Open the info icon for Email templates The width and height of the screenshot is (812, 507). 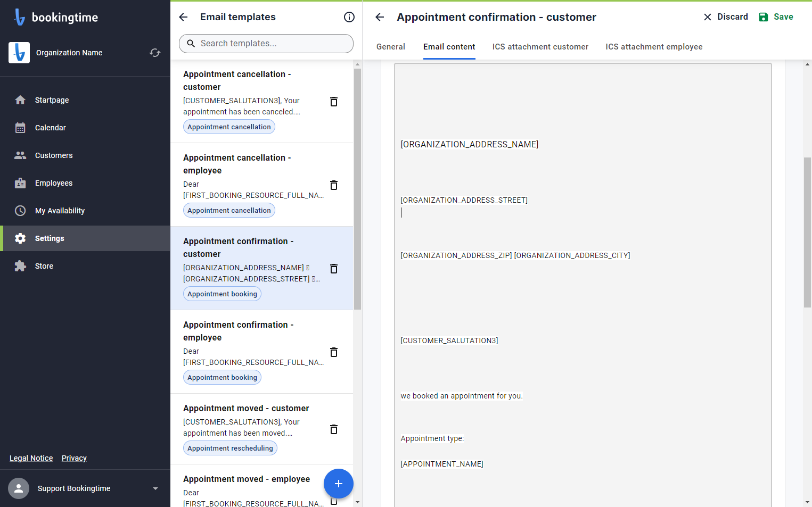[x=349, y=17]
